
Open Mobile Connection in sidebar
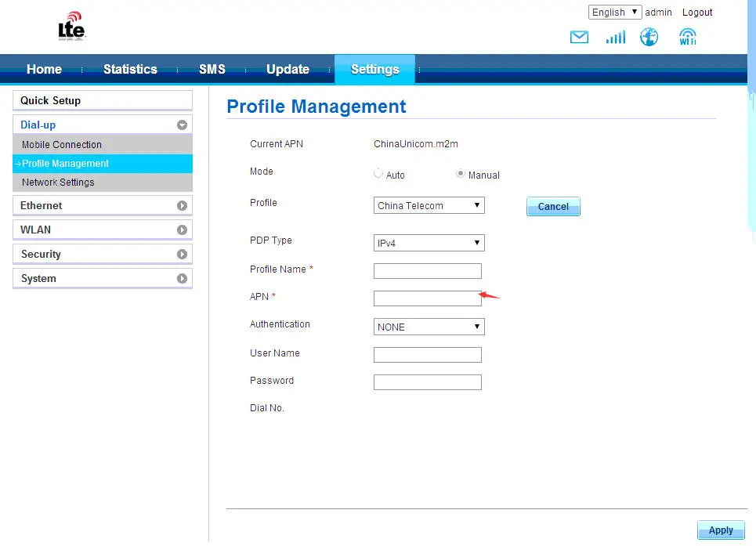[102, 145]
